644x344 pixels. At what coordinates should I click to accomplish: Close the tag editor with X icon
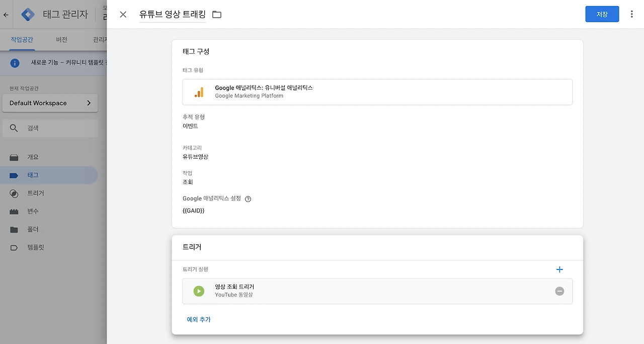pos(123,15)
